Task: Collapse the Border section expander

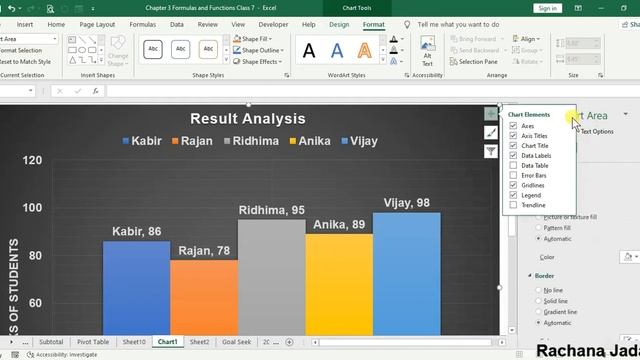Action: pyautogui.click(x=530, y=276)
